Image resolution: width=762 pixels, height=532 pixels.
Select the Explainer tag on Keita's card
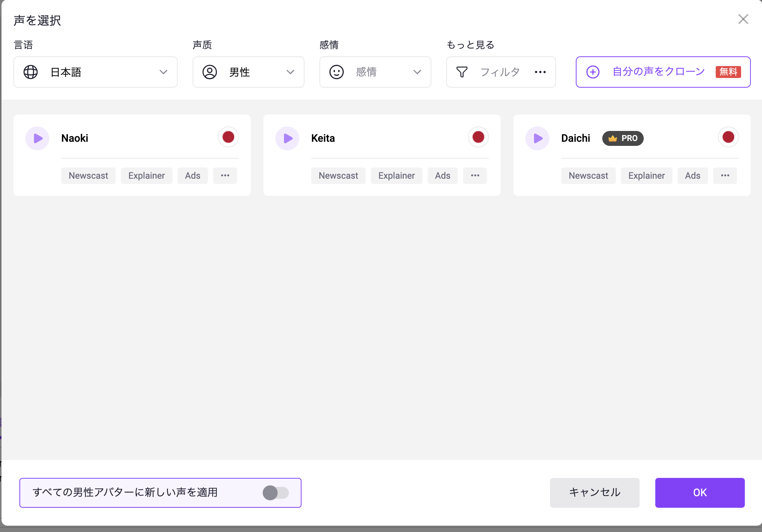tap(396, 175)
